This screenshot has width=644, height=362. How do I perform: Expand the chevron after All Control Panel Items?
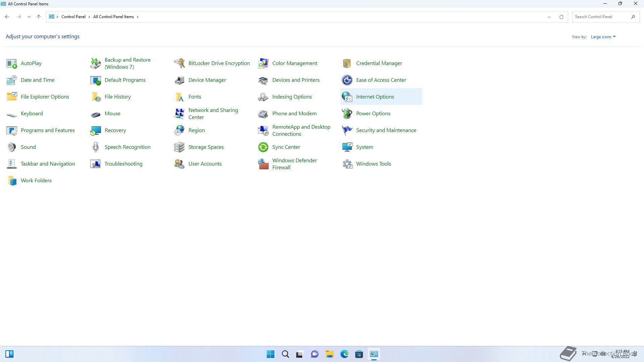pyautogui.click(x=138, y=17)
